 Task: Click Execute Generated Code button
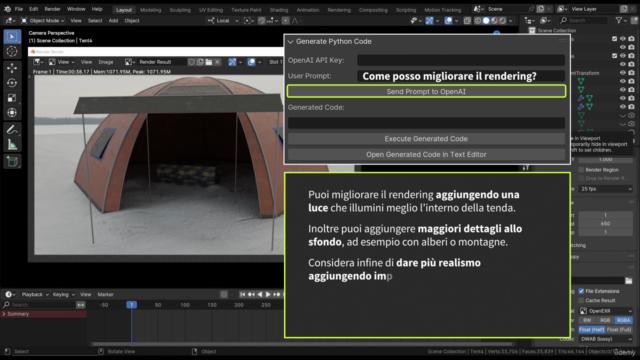pyautogui.click(x=426, y=139)
